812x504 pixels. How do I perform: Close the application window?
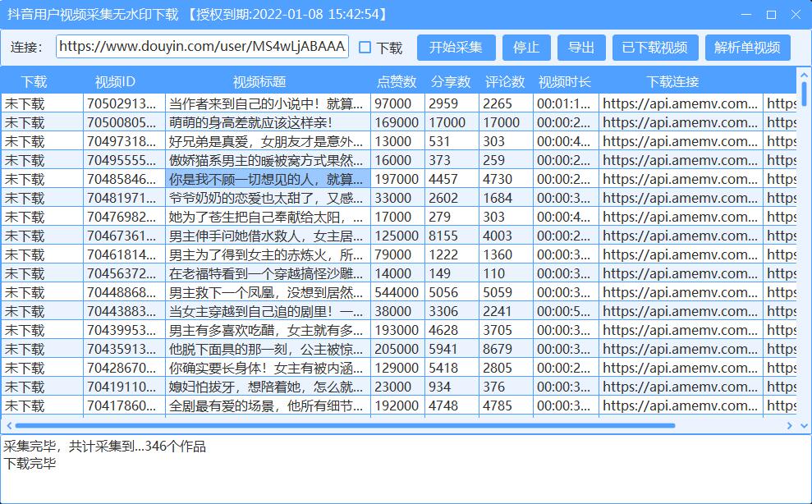click(x=796, y=15)
